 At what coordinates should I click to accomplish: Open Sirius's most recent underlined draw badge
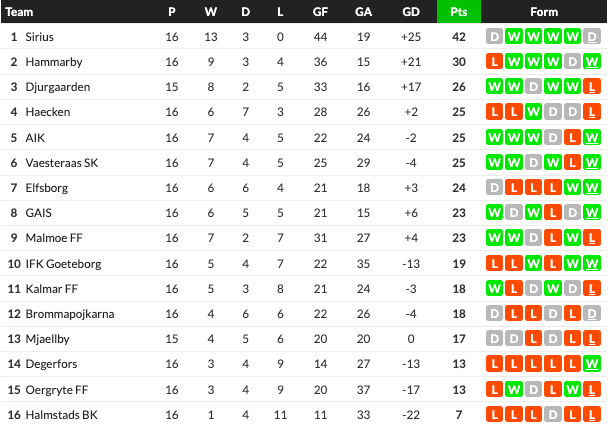coord(592,37)
